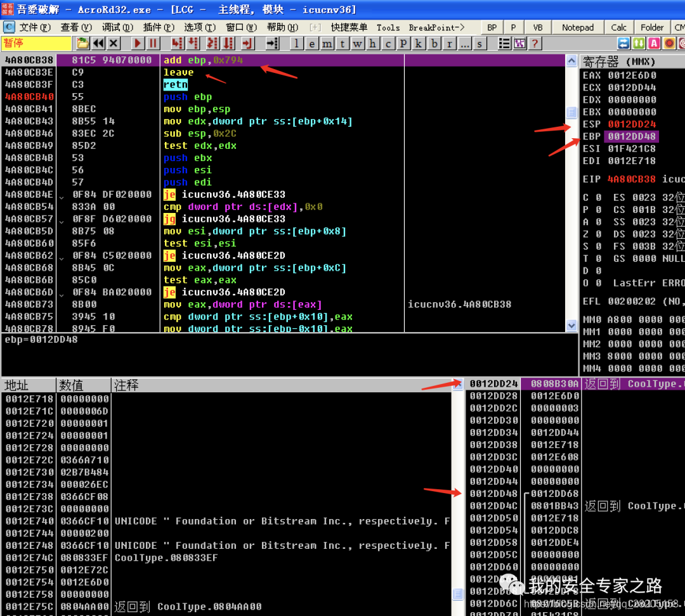Open Threads window with 't' button
Viewport: 685px width, 616px height.
click(342, 43)
